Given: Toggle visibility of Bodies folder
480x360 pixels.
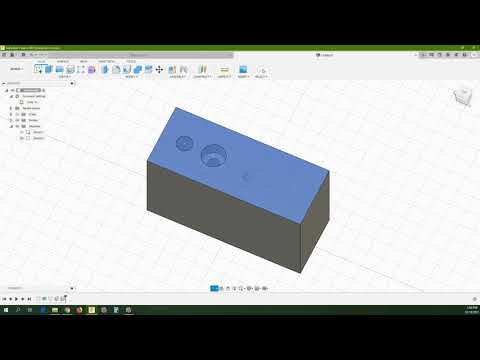Looking at the screenshot, I should pos(17,120).
